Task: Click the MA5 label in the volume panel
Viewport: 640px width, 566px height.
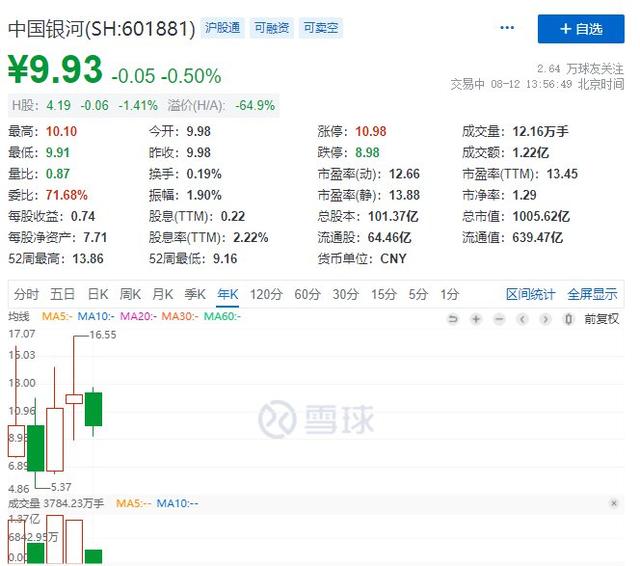Action: (133, 503)
